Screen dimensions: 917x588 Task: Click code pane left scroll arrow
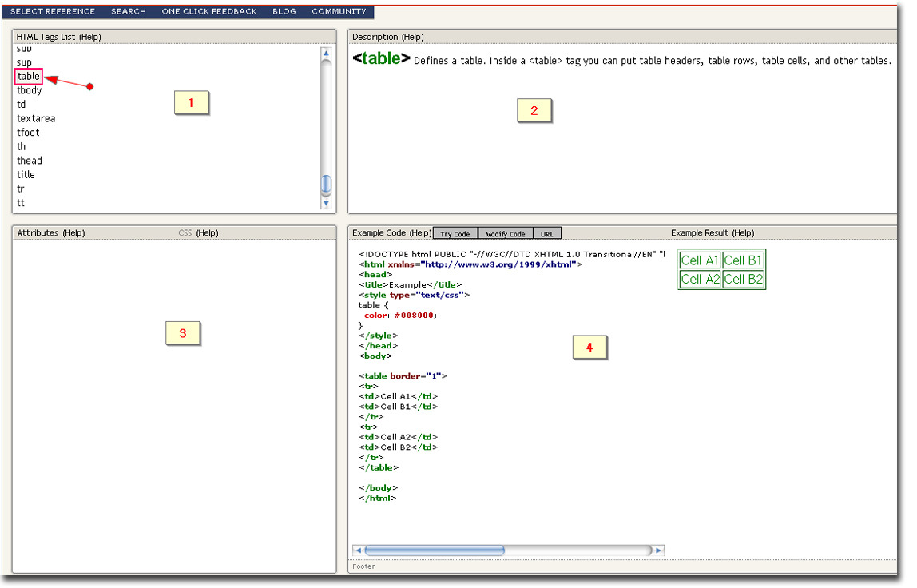(x=359, y=550)
